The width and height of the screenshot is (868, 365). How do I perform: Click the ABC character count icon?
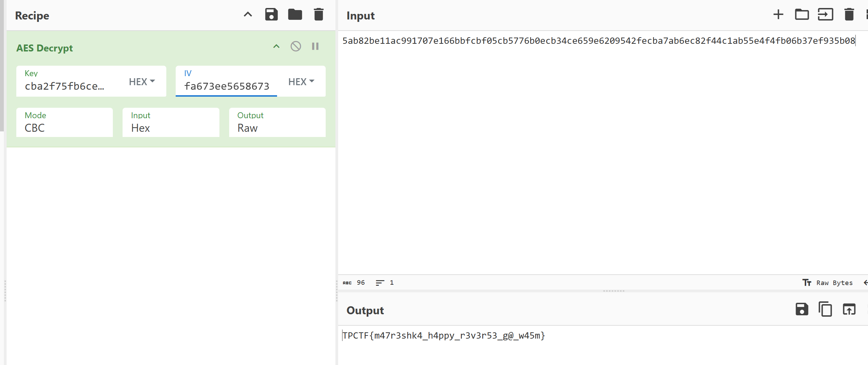(x=347, y=283)
